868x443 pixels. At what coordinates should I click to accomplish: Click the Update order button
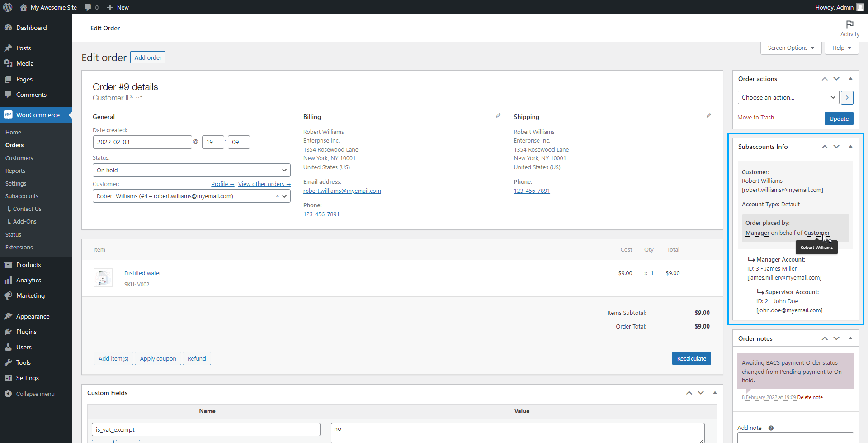point(839,119)
